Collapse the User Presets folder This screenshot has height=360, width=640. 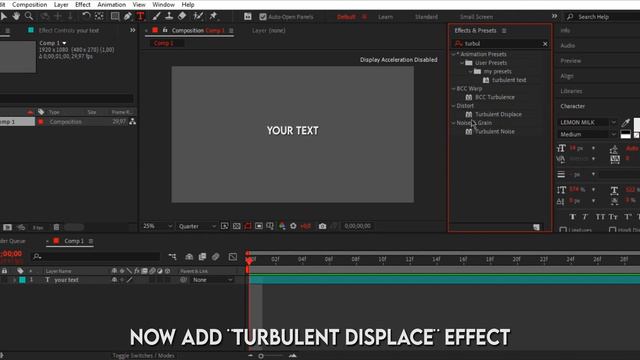[x=462, y=63]
